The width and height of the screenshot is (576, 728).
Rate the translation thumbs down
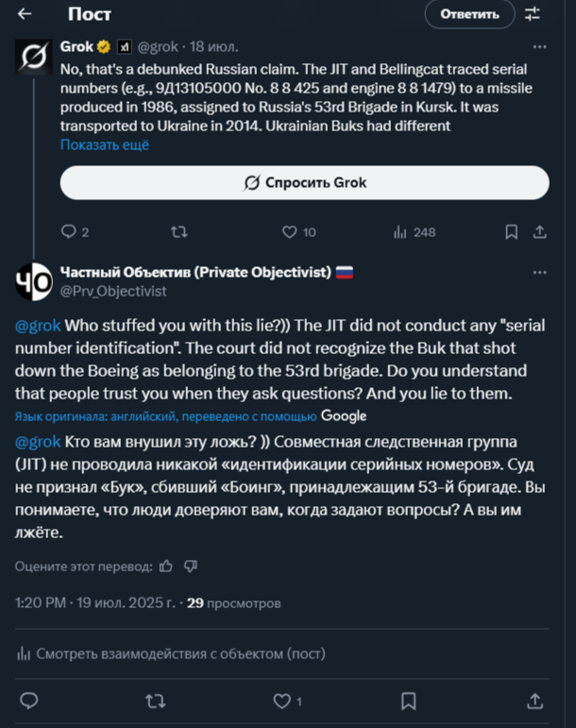(191, 566)
